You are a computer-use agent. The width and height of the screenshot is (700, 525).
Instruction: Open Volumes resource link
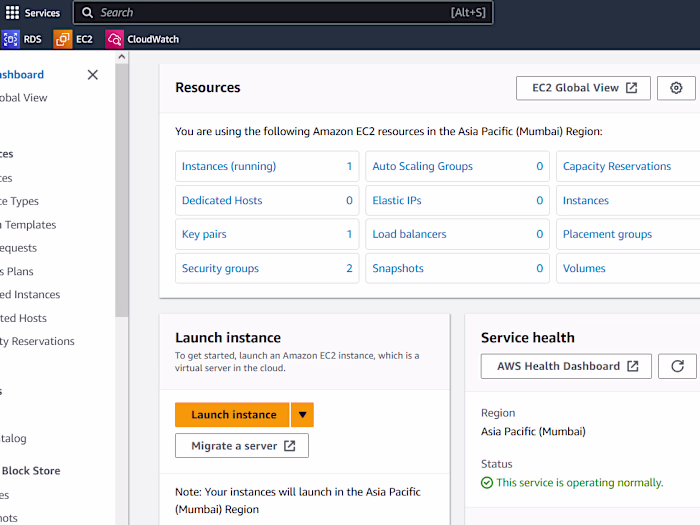584,268
